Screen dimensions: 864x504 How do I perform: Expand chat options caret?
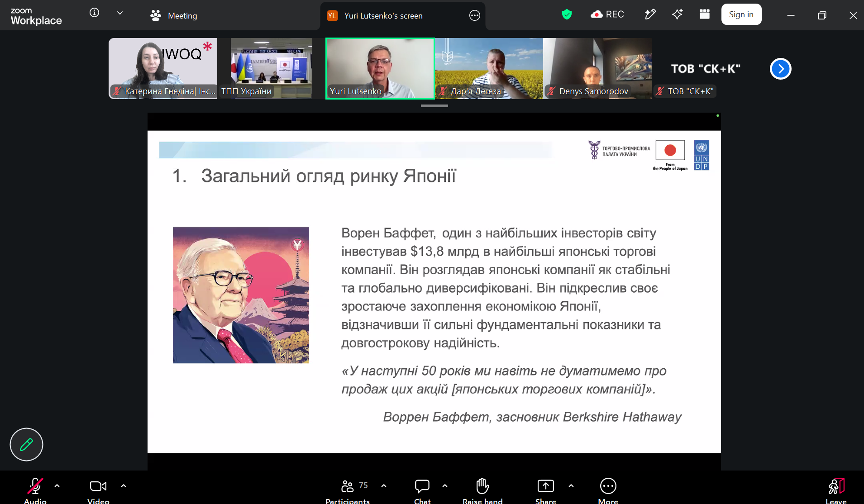click(445, 486)
